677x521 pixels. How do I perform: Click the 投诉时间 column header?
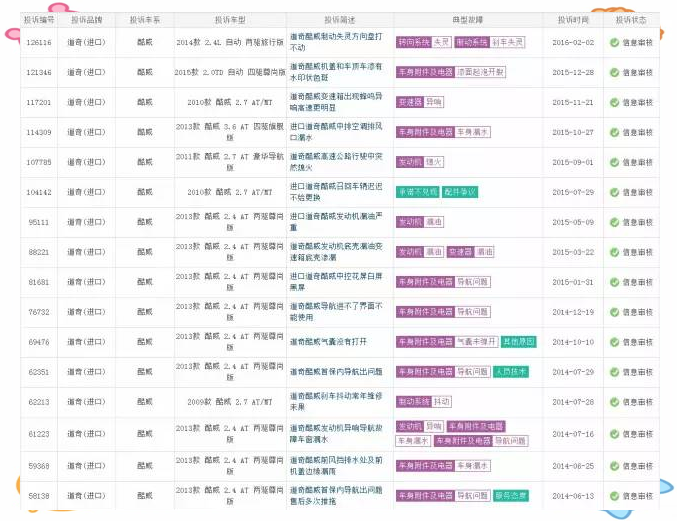tap(573, 20)
